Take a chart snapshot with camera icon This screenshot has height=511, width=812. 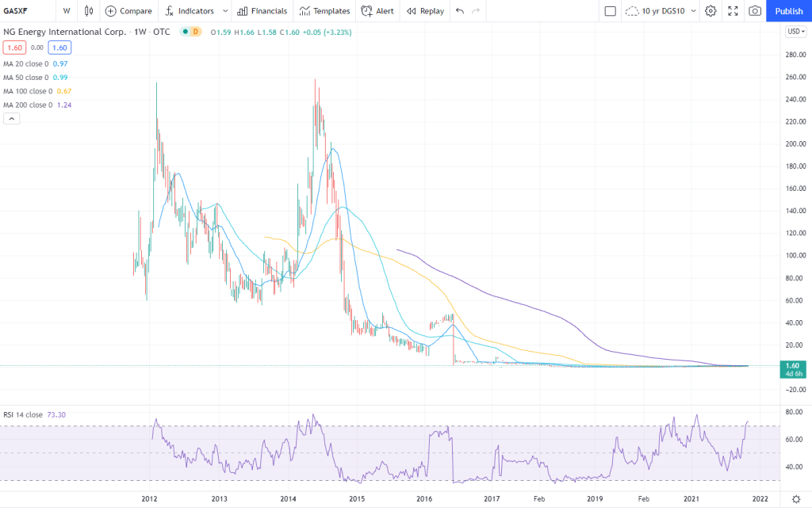pos(755,11)
